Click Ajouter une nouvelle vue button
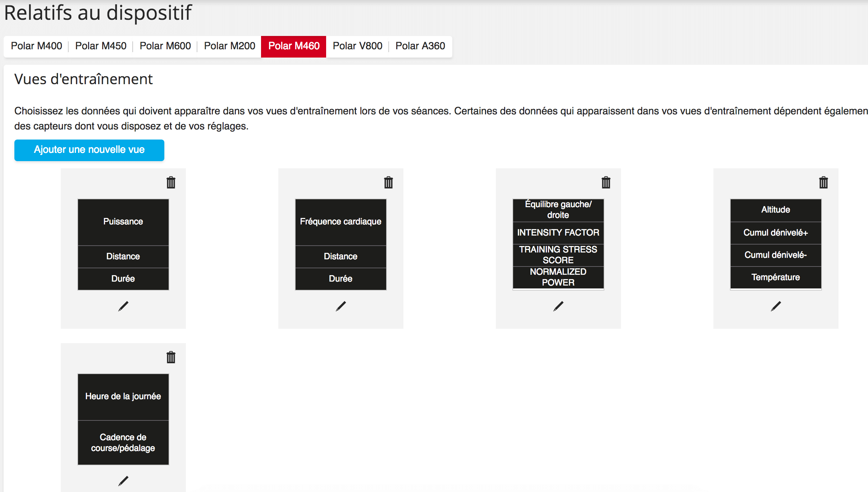The width and height of the screenshot is (868, 492). pyautogui.click(x=89, y=150)
